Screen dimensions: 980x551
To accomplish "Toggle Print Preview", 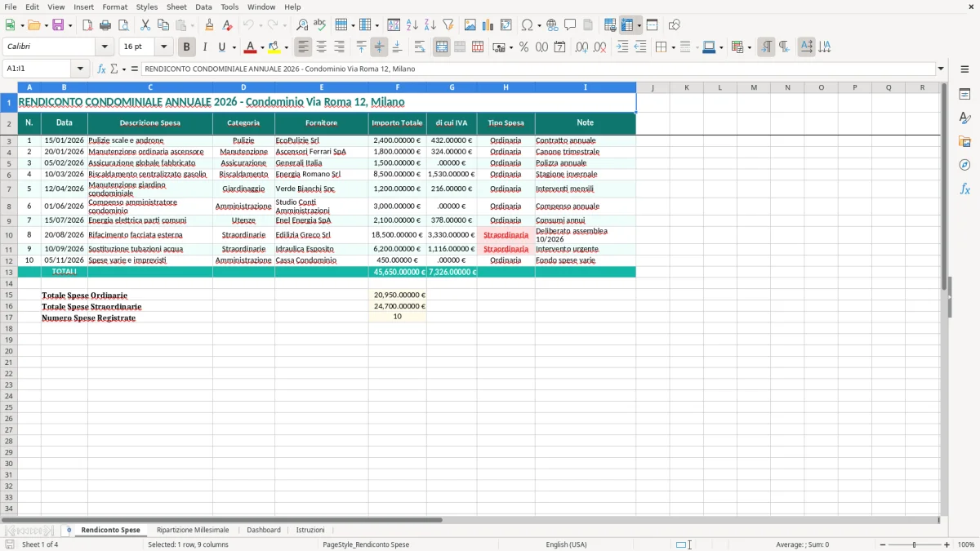I will (123, 25).
